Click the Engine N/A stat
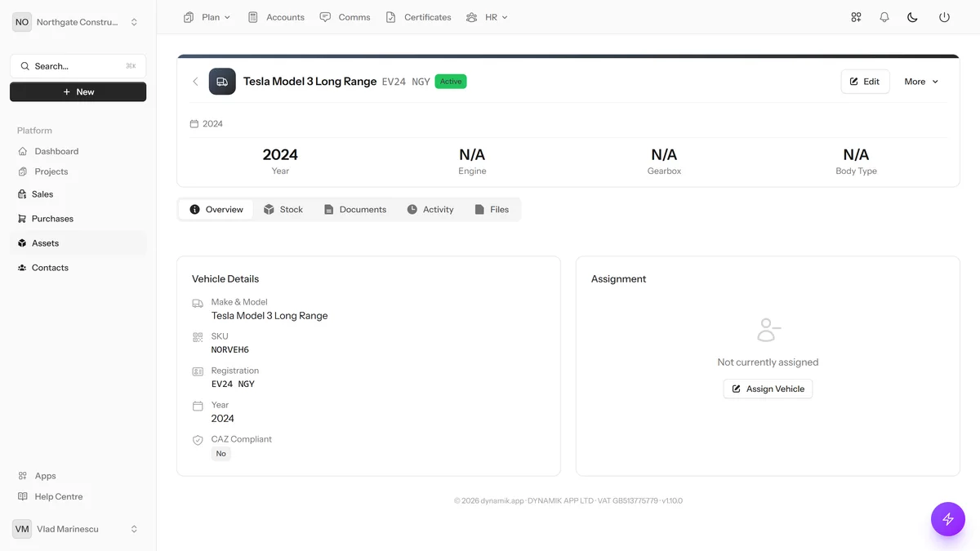This screenshot has width=980, height=551. 472,161
